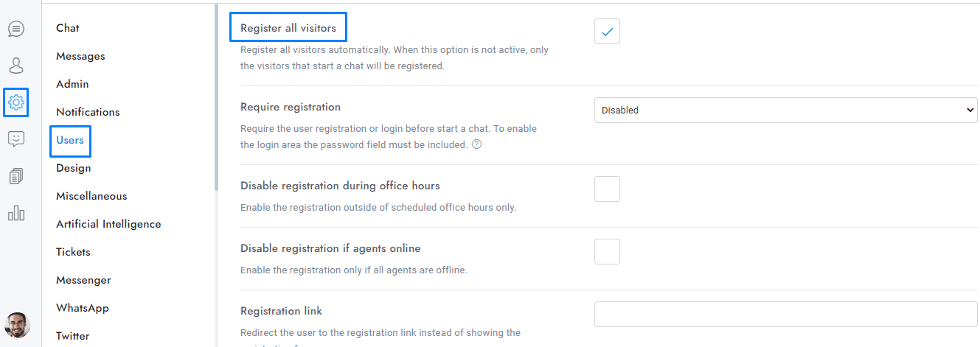Switch to the Design settings section

coord(74,168)
